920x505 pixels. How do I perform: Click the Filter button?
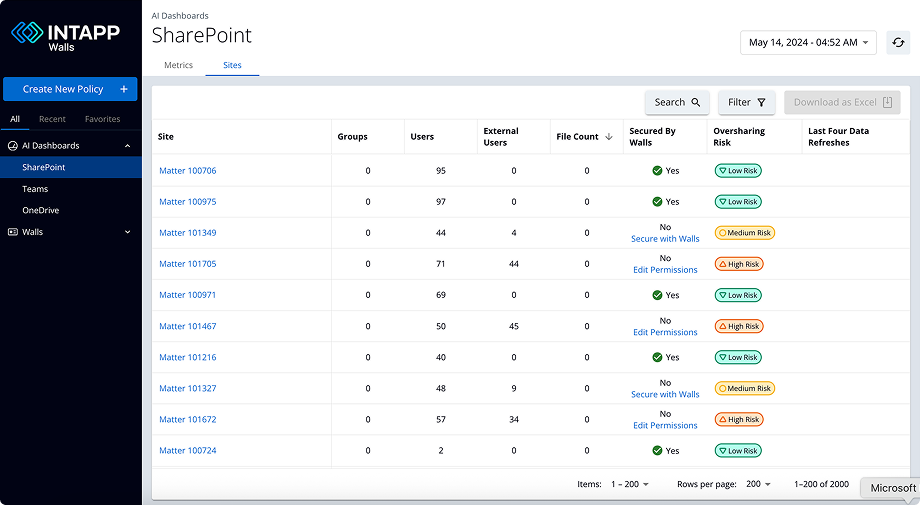click(x=747, y=102)
